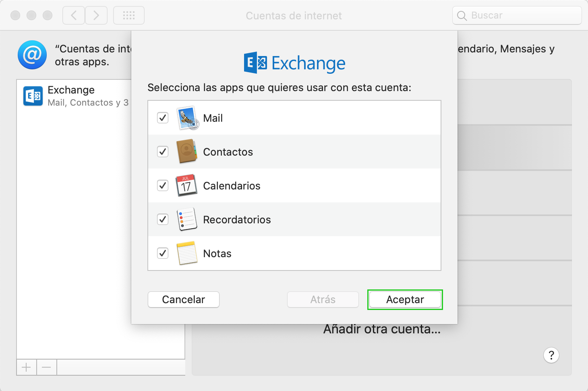Click the Cancelar button

click(184, 299)
